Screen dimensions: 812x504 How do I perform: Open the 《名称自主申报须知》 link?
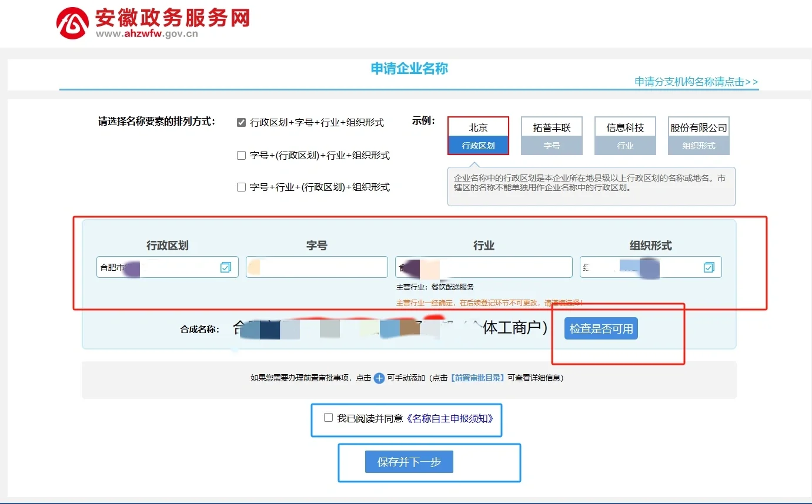[x=450, y=418]
